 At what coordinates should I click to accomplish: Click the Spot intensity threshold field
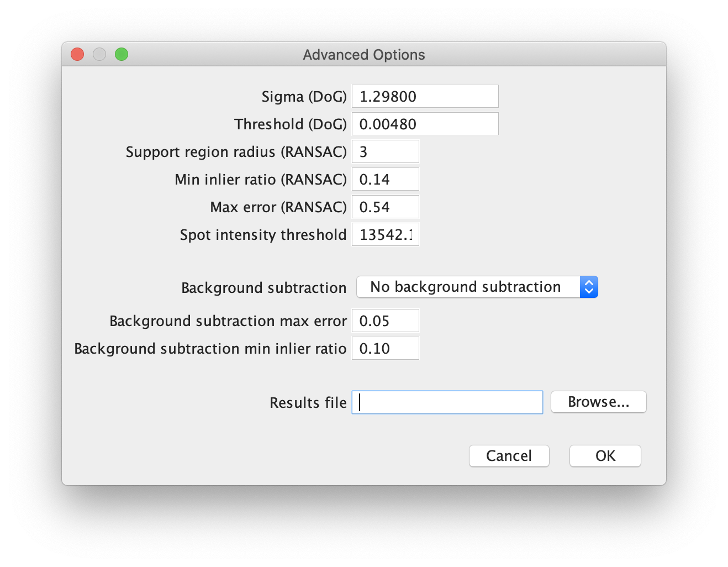tap(385, 234)
